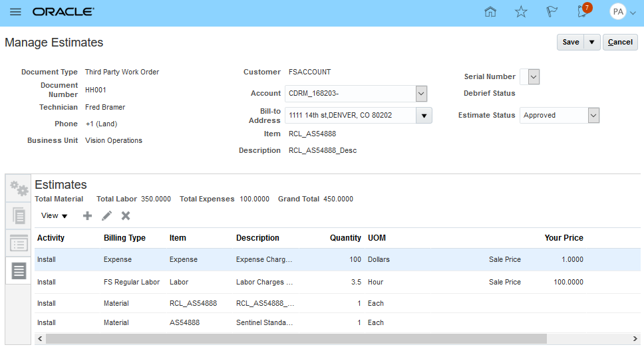Screen dimensions: 644x347
Task: Click the Description column header
Action: pos(257,238)
